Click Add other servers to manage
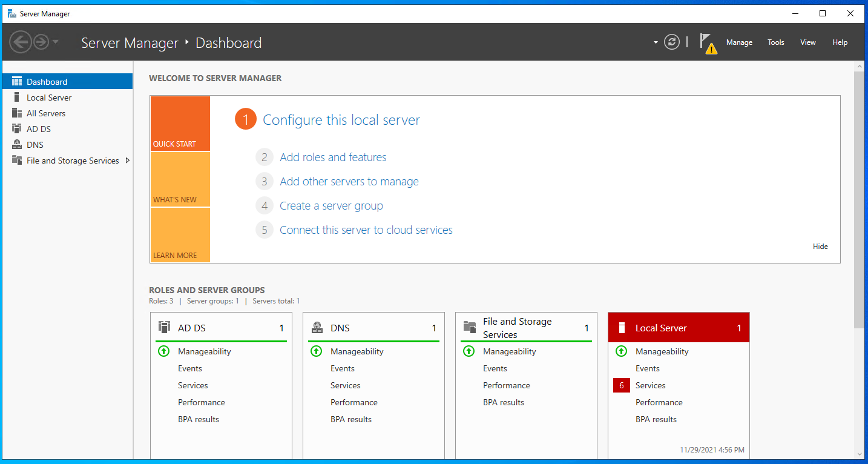This screenshot has width=868, height=464. 349,182
